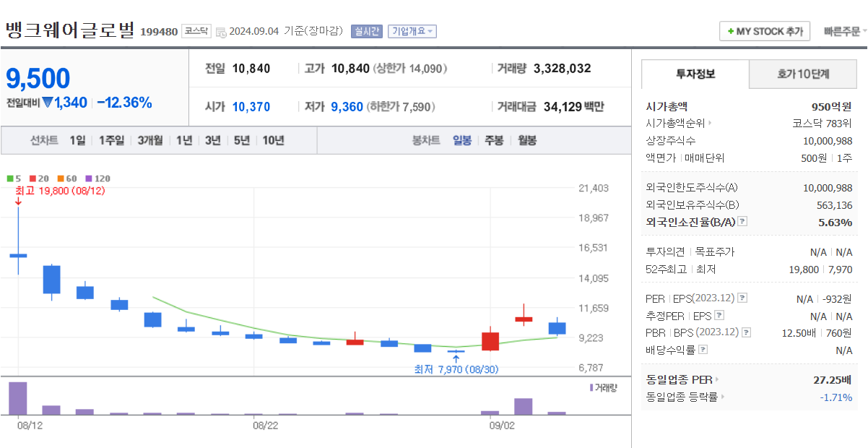This screenshot has width=868, height=448.
Task: Show the 일봉 daily candle chart
Action: click(x=462, y=140)
